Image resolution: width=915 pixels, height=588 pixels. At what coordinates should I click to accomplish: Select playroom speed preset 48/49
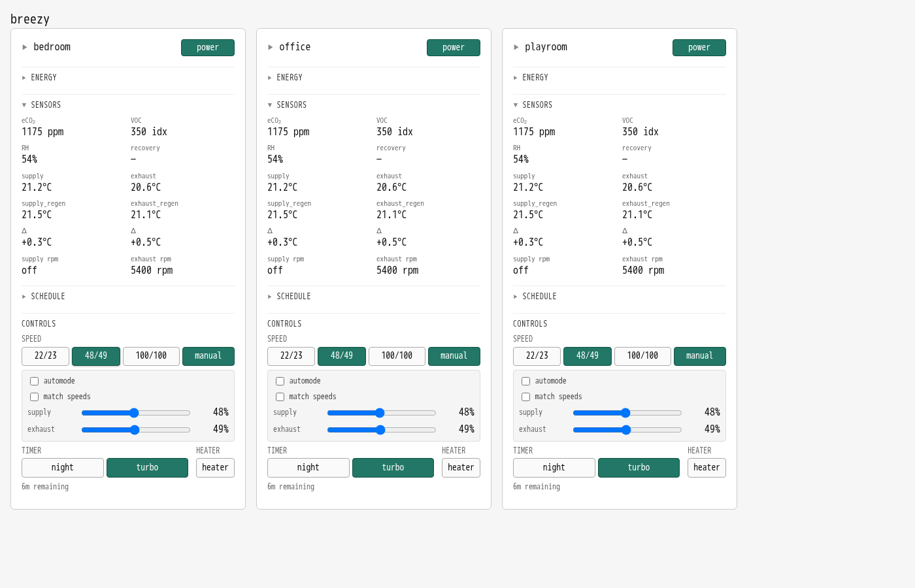pyautogui.click(x=588, y=356)
